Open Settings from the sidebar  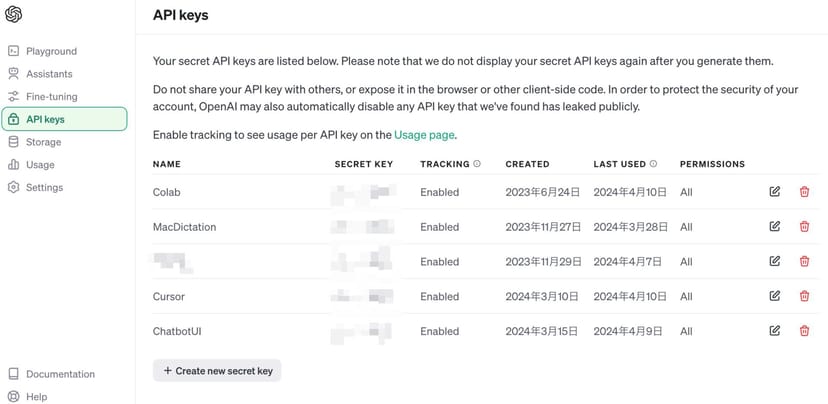coord(44,188)
